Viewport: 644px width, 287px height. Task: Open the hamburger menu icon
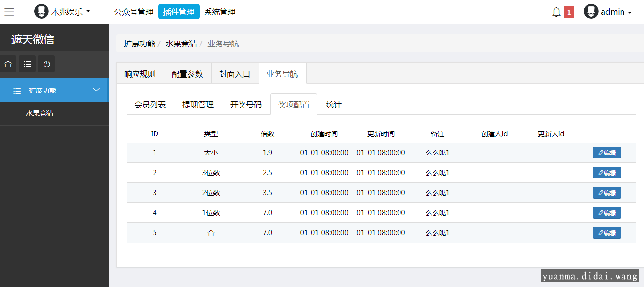pyautogui.click(x=9, y=12)
